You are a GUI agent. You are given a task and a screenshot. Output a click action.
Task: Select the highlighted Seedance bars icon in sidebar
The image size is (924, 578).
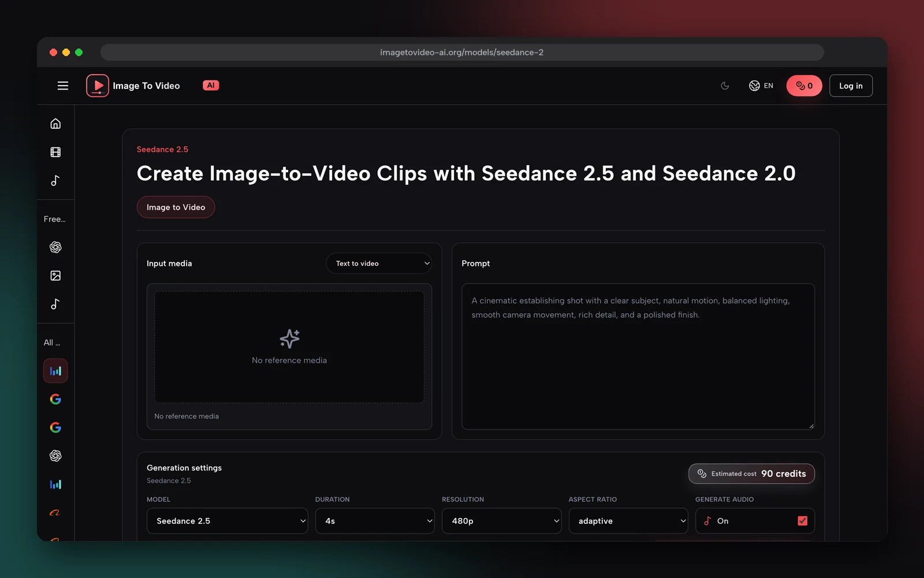[55, 371]
